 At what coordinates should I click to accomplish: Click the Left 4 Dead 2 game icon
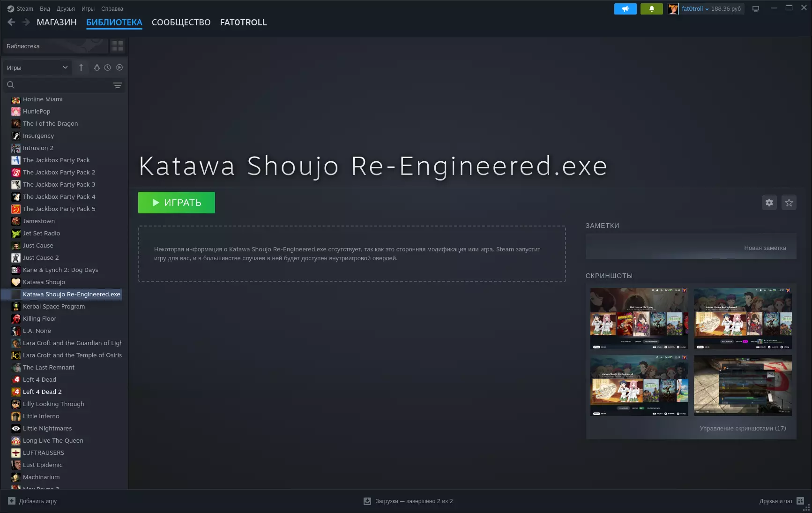pos(16,392)
